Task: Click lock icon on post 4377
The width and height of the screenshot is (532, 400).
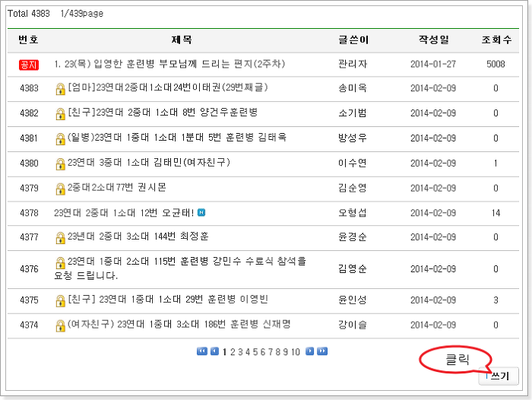Action: [x=60, y=238]
